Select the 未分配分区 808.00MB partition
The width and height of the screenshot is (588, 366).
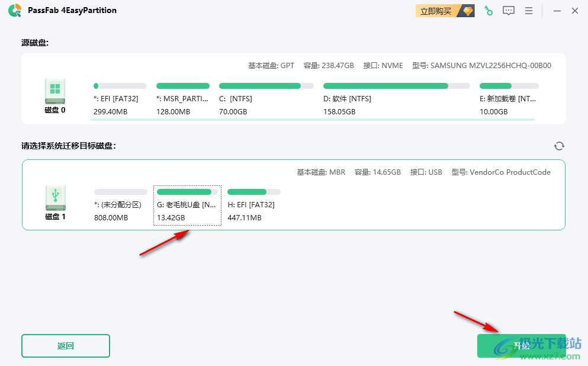coord(120,205)
